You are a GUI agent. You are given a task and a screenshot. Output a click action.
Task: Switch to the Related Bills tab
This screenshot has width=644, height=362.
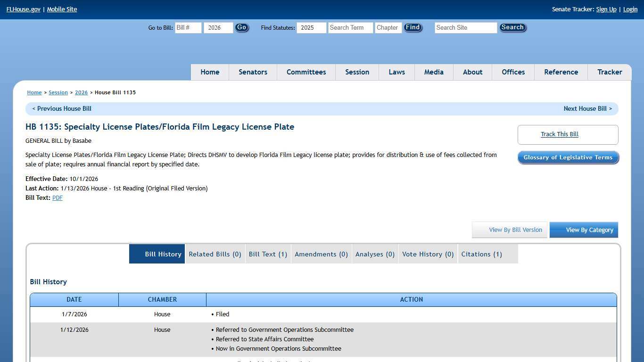click(x=215, y=254)
